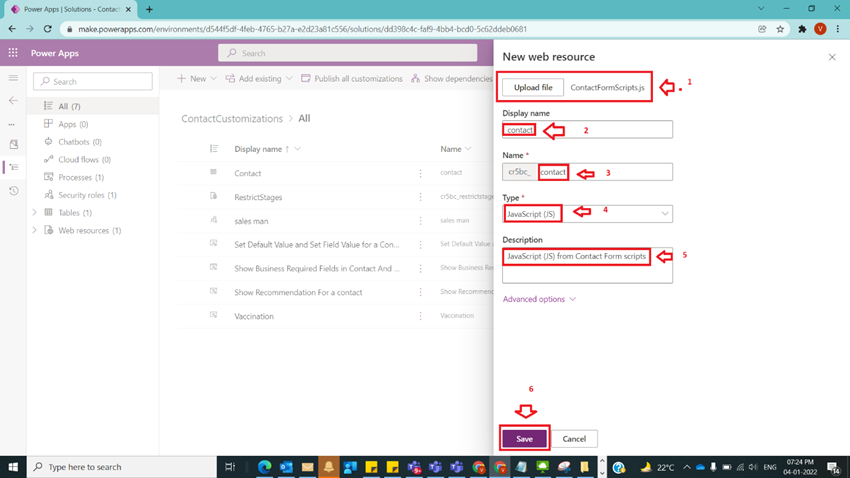Close the New web resource panel
Image resolution: width=850 pixels, height=478 pixels.
pyautogui.click(x=832, y=57)
